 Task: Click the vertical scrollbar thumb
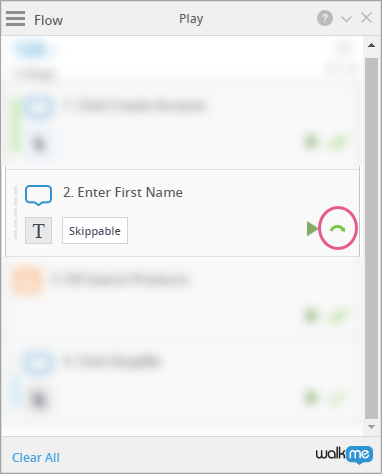click(371, 238)
